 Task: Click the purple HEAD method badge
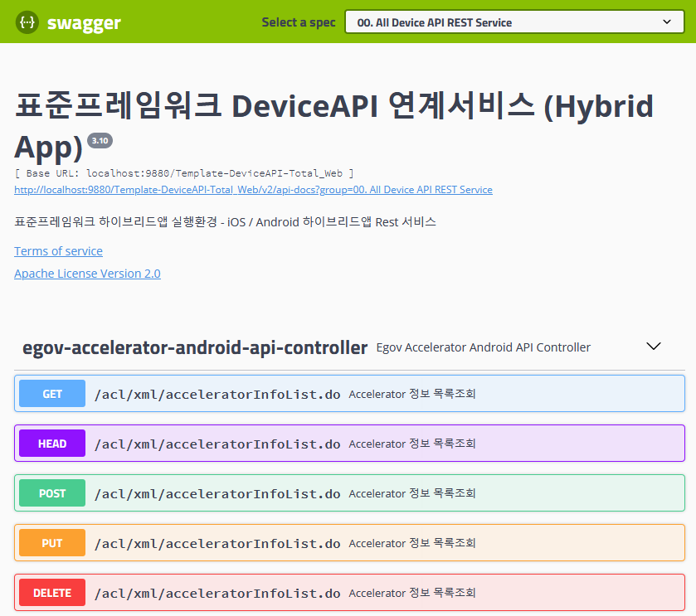[x=52, y=444]
